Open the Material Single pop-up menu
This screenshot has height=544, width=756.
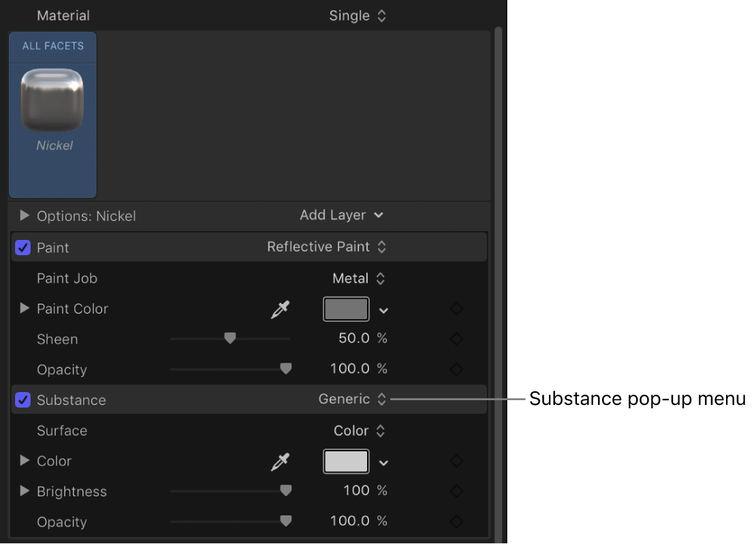click(358, 15)
